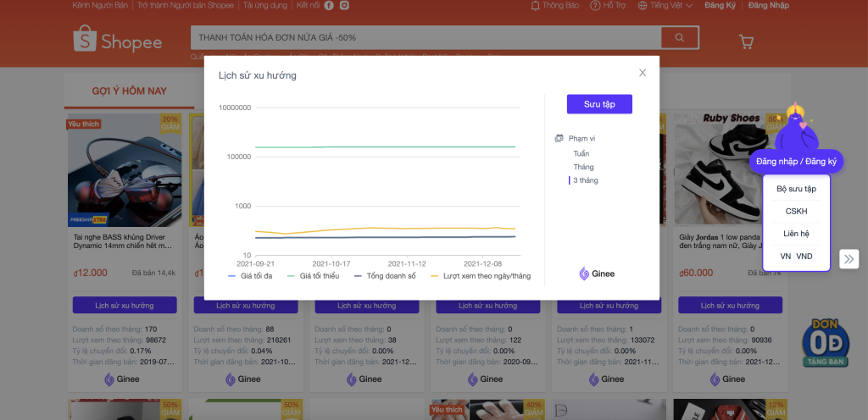Image resolution: width=868 pixels, height=420 pixels.
Task: Toggle Giá tối thiểu legend series
Action: [314, 276]
